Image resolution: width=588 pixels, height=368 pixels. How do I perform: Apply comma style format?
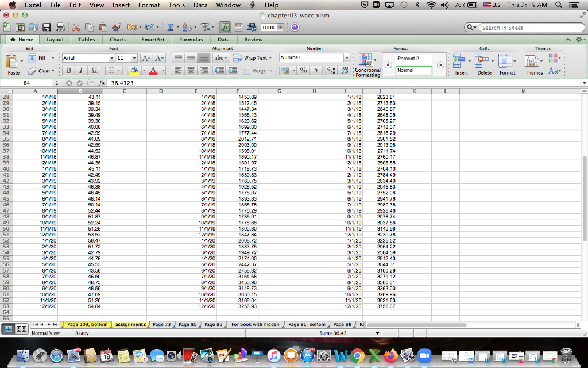pos(316,70)
